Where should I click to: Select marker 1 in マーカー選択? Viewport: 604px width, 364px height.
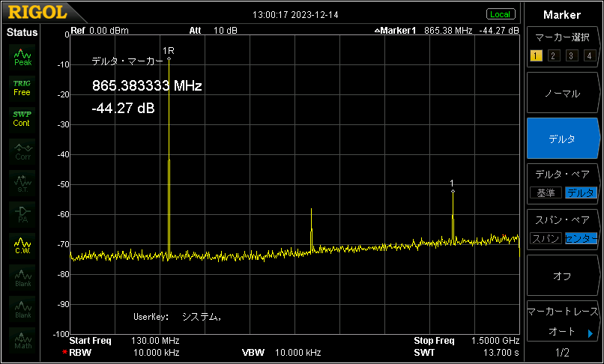pyautogui.click(x=536, y=56)
